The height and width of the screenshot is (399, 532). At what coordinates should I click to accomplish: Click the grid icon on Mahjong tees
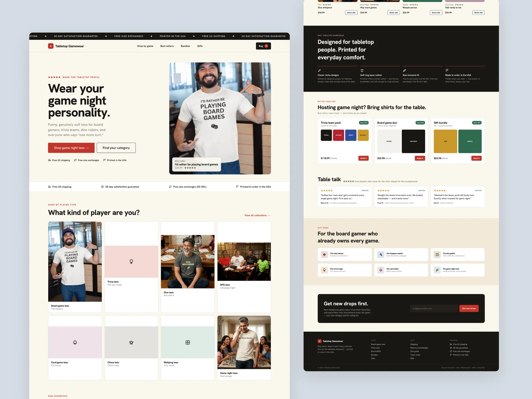pos(188,342)
